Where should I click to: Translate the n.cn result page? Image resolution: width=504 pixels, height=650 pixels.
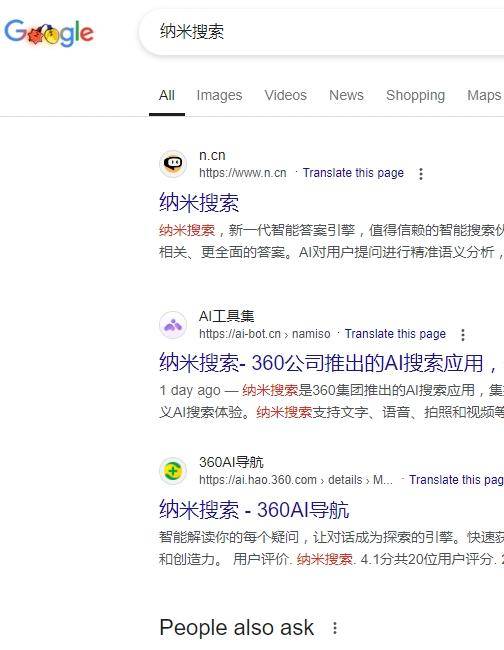[353, 173]
